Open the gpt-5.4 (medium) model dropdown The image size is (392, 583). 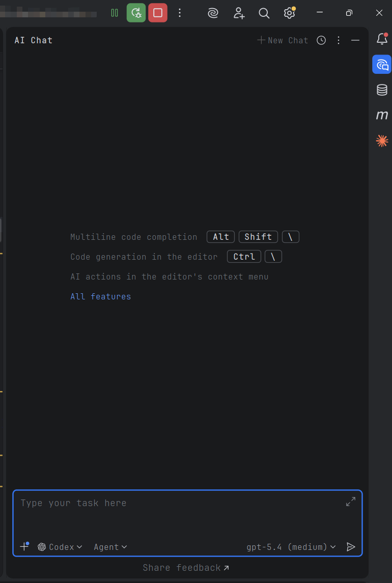point(291,546)
